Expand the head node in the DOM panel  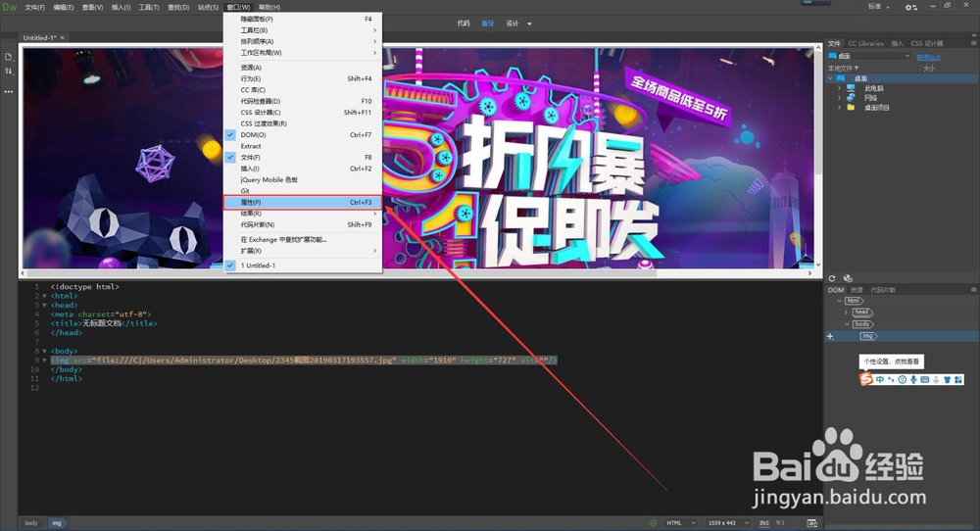pyautogui.click(x=847, y=313)
